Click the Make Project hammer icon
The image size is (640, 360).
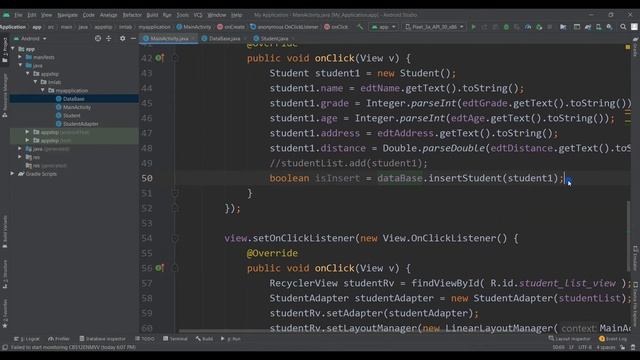click(x=360, y=27)
